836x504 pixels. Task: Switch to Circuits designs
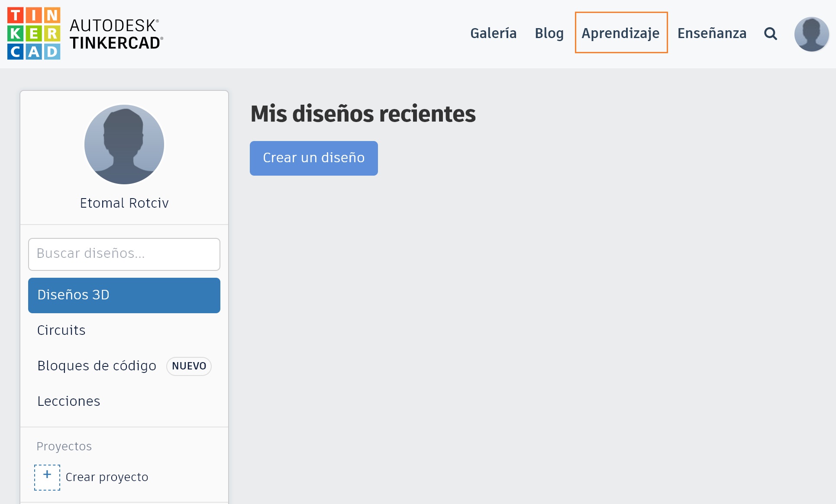124,331
